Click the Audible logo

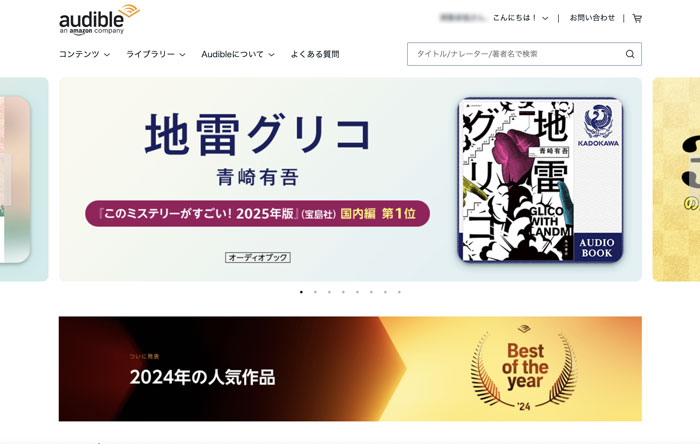click(99, 20)
